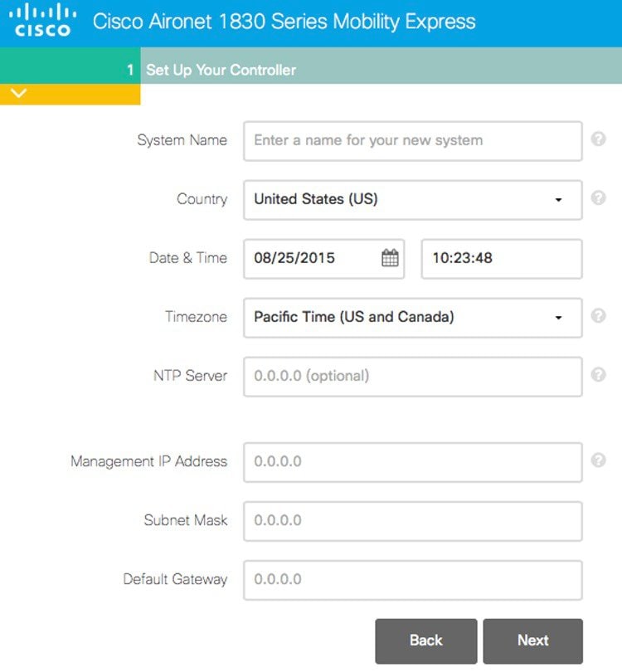Click the NTP Server label
Image resolution: width=622 pixels, height=672 pixels.
tap(190, 376)
